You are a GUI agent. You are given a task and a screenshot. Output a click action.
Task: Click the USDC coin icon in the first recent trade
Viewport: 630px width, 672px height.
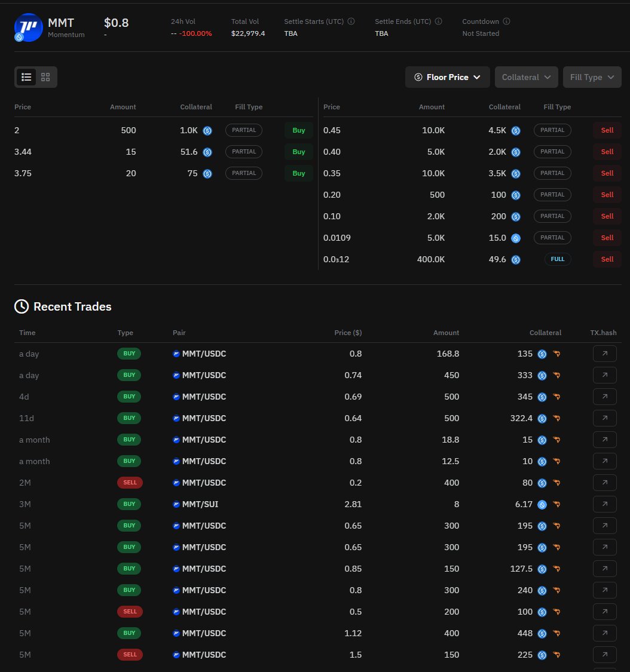point(542,354)
